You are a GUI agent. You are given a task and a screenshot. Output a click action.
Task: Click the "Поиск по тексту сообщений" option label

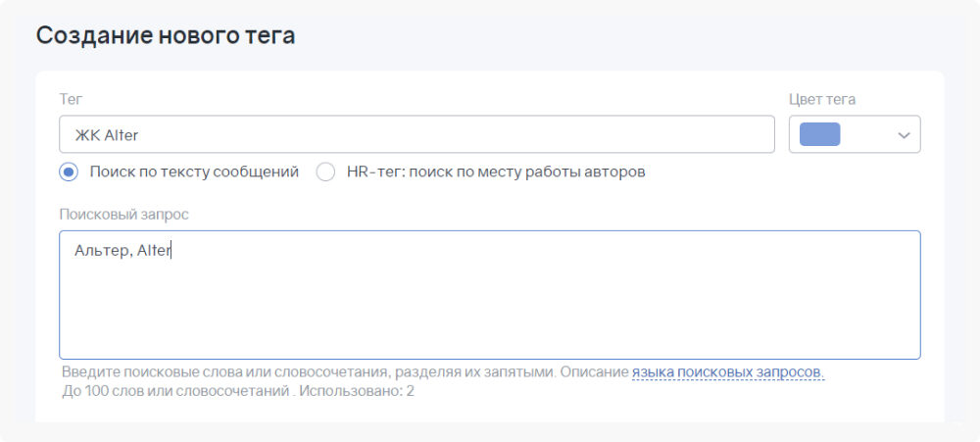[x=194, y=172]
